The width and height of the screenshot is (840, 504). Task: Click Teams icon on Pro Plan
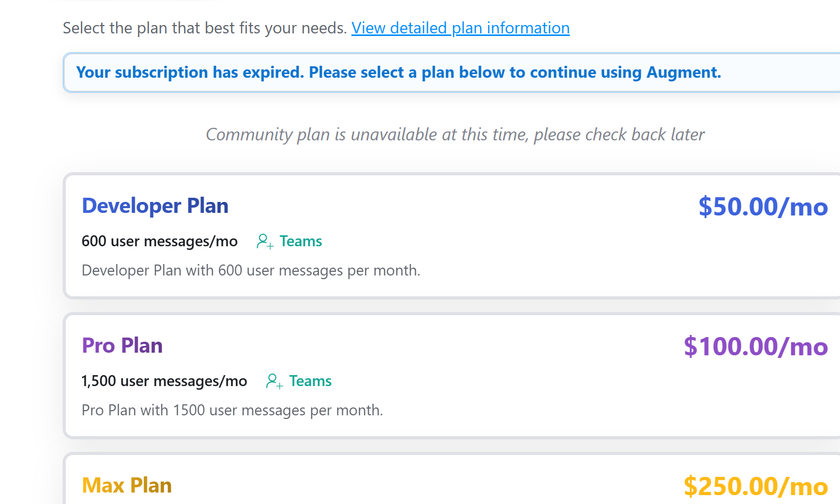(x=274, y=381)
